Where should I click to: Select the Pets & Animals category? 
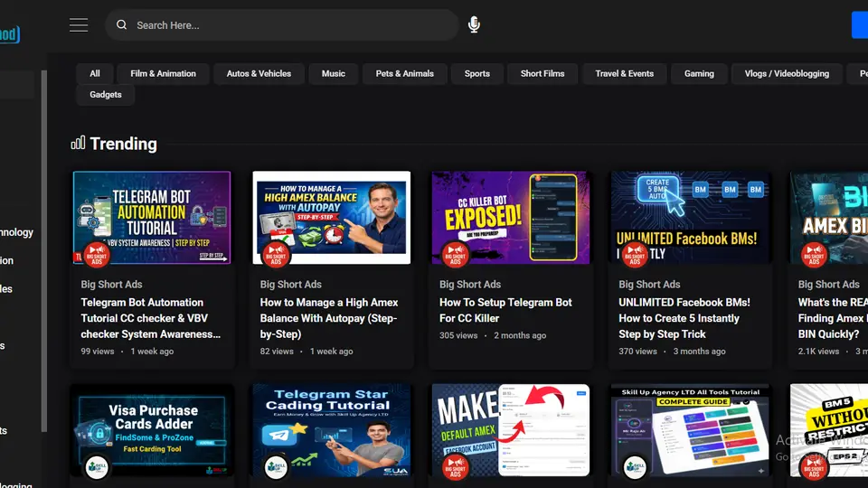pos(405,73)
